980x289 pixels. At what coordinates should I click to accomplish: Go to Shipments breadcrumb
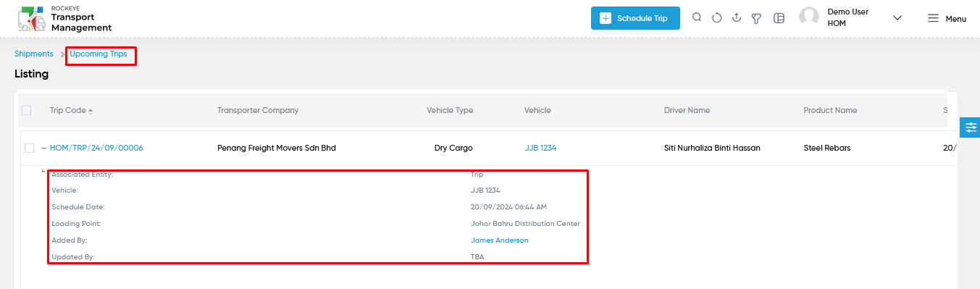(34, 54)
